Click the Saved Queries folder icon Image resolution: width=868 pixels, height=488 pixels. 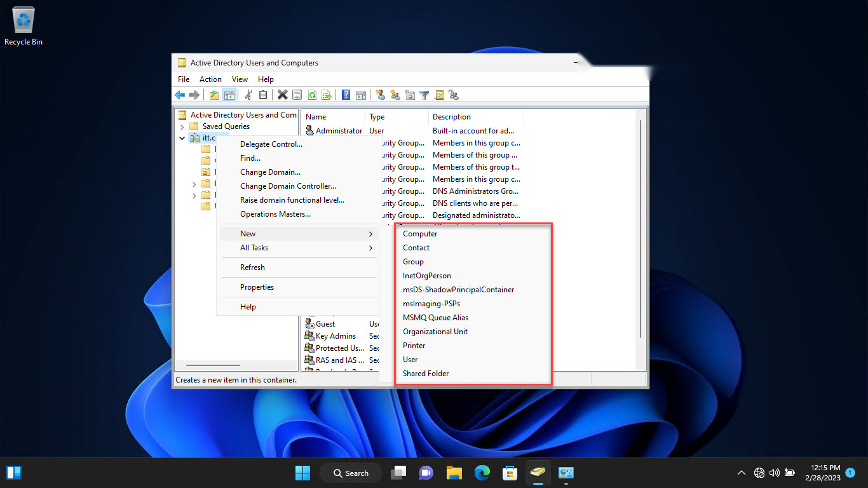pyautogui.click(x=194, y=126)
